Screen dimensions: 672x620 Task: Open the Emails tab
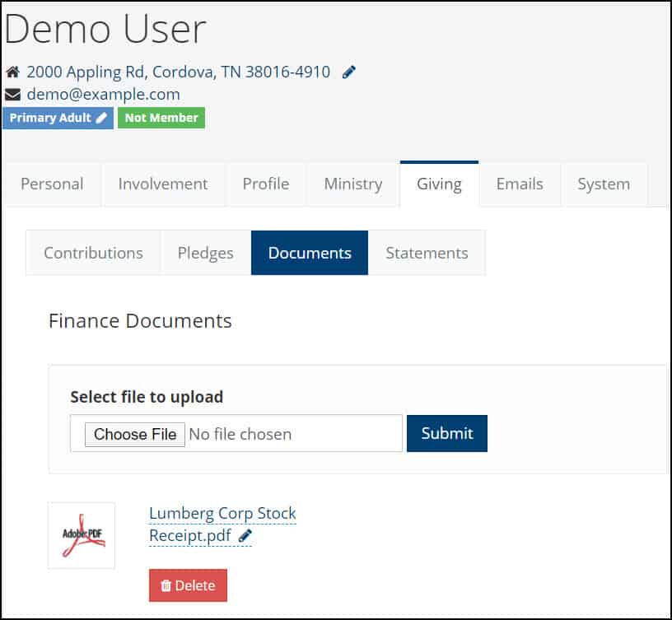[520, 184]
